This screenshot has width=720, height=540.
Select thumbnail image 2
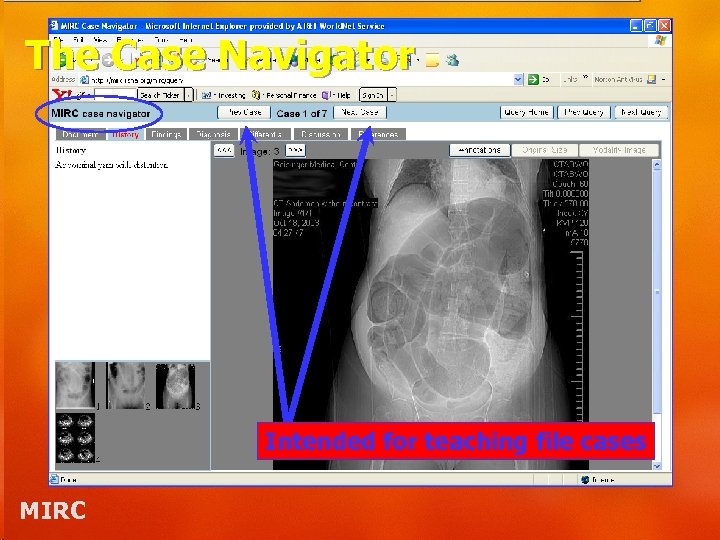pyautogui.click(x=125, y=385)
